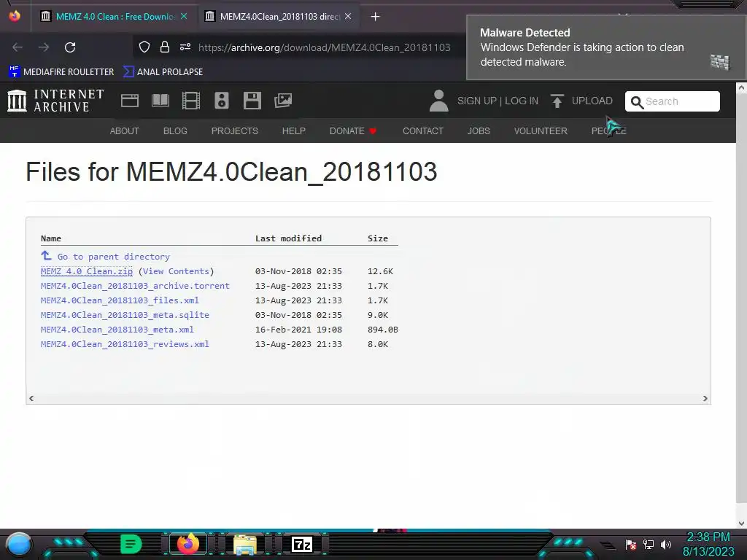Image resolution: width=747 pixels, height=560 pixels.
Task: Click the Start orb on the taskbar
Action: pos(19,544)
